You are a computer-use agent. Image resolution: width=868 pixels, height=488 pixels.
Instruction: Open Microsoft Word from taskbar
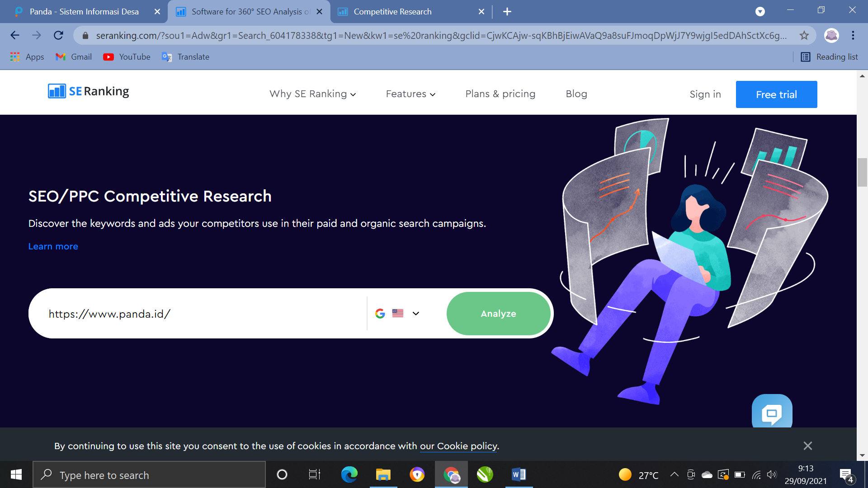(x=519, y=475)
